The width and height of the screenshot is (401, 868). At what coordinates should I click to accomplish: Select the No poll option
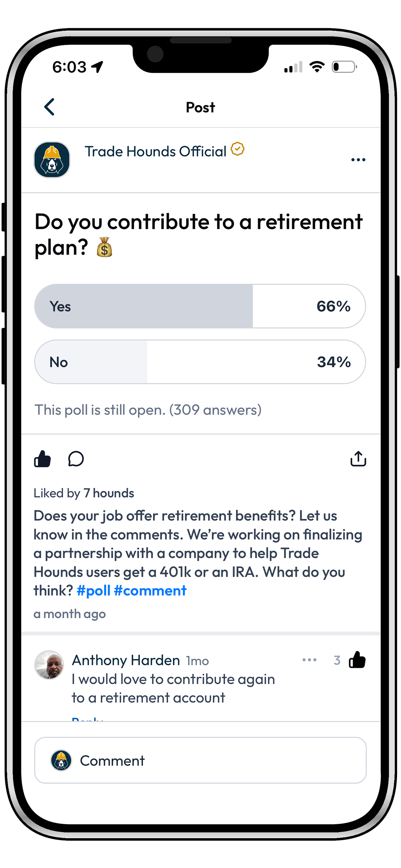point(200,362)
